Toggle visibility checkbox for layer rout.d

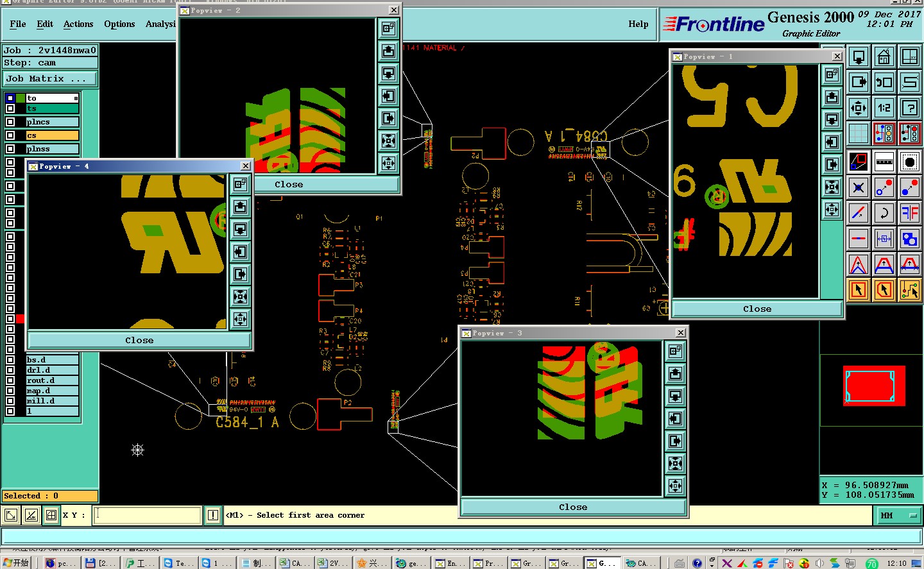[10, 380]
